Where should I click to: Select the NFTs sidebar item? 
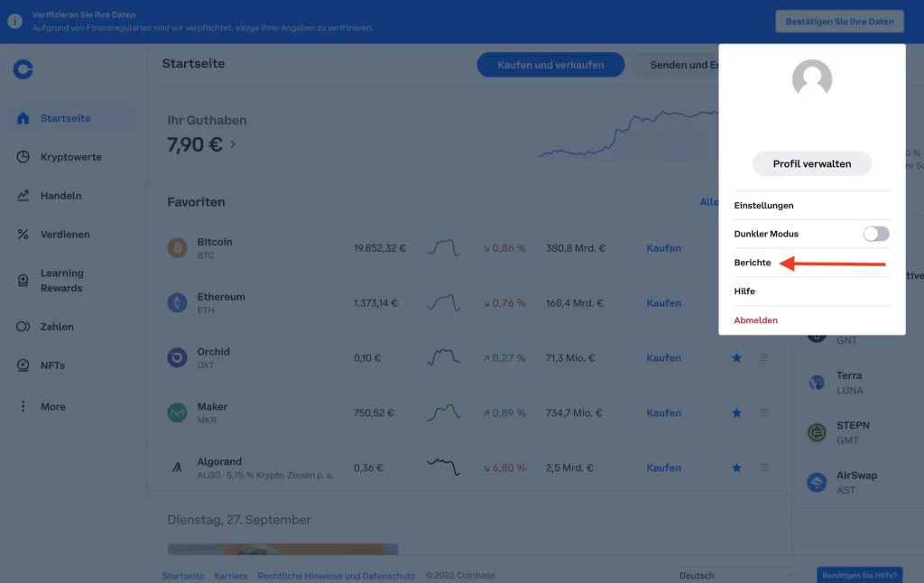point(53,366)
